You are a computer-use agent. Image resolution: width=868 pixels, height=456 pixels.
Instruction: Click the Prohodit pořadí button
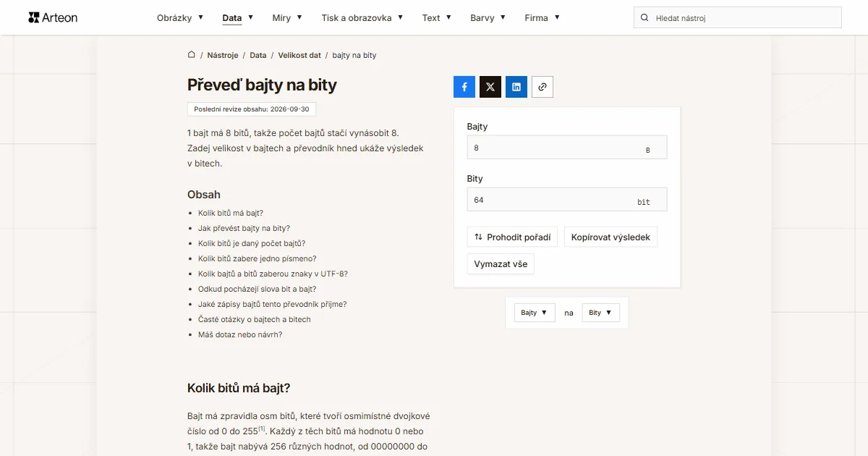click(512, 237)
